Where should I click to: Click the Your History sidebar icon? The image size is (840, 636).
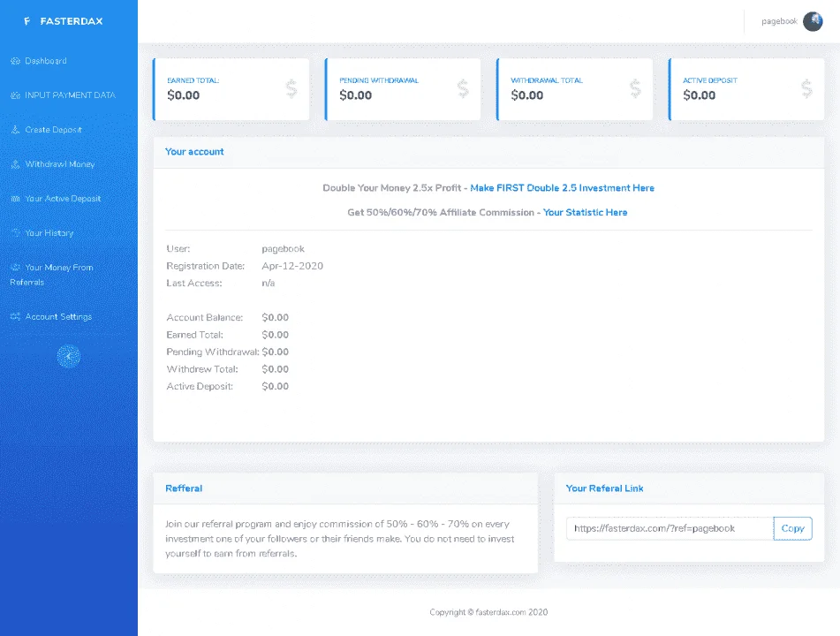pos(15,233)
